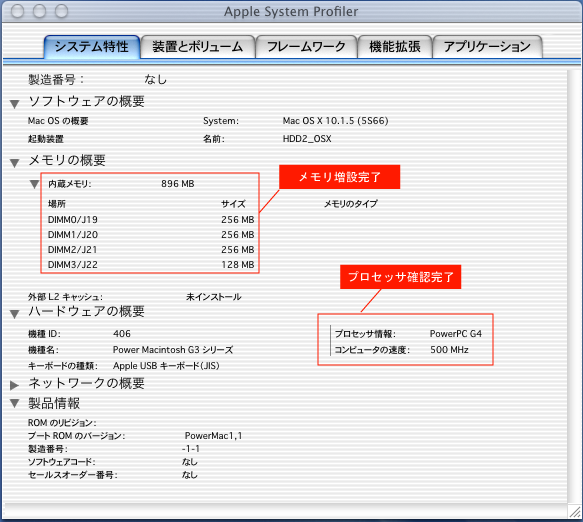Click the セールスオーダー番号 label
The image size is (583, 522).
click(x=73, y=475)
